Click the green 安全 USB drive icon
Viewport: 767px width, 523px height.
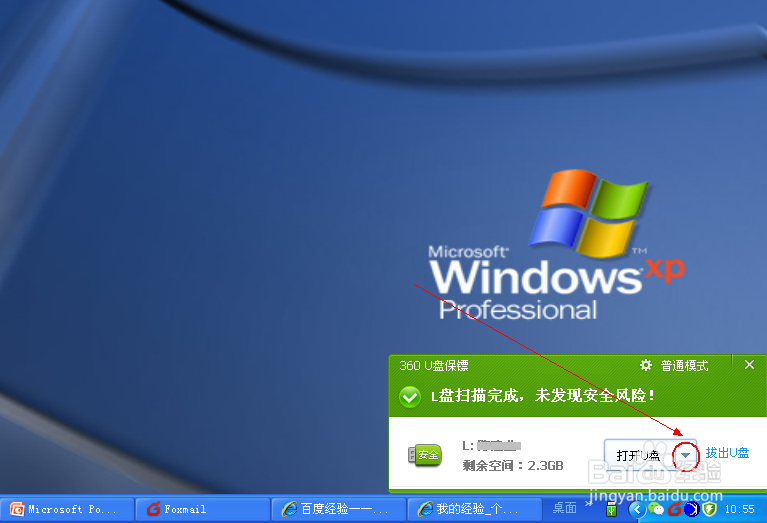click(425, 455)
